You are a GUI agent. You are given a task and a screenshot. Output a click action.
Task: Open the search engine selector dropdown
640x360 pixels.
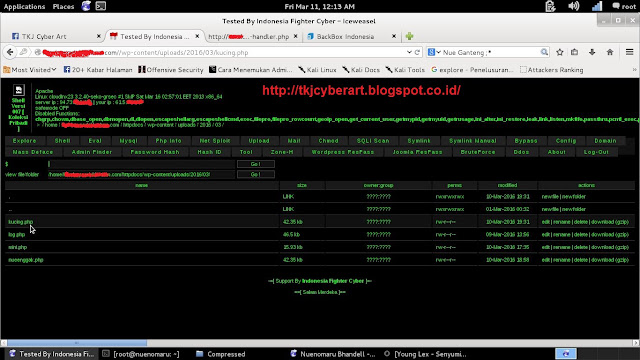click(x=434, y=52)
